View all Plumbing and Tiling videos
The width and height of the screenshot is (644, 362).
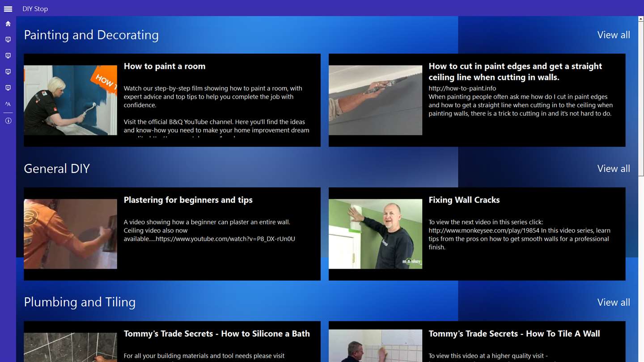pos(614,302)
